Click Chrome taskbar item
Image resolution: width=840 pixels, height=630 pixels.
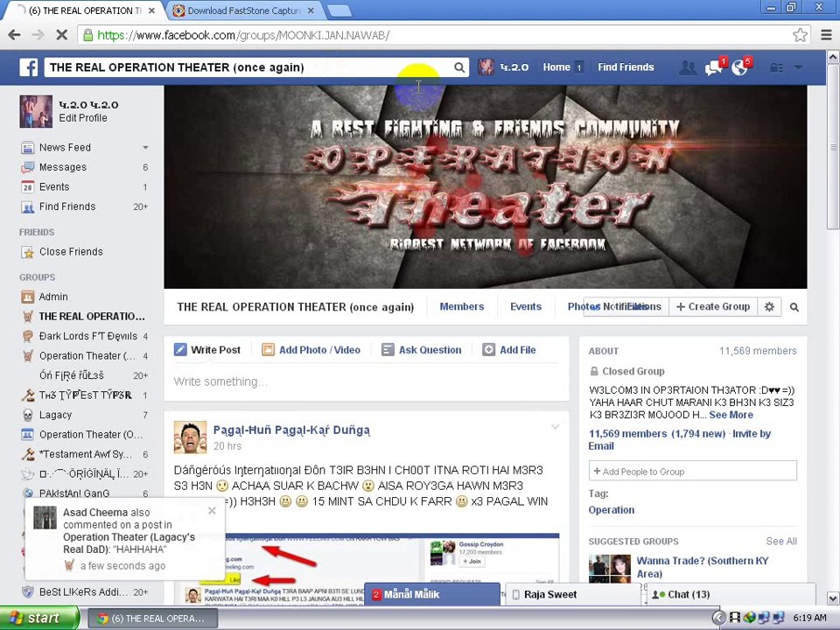[152, 619]
